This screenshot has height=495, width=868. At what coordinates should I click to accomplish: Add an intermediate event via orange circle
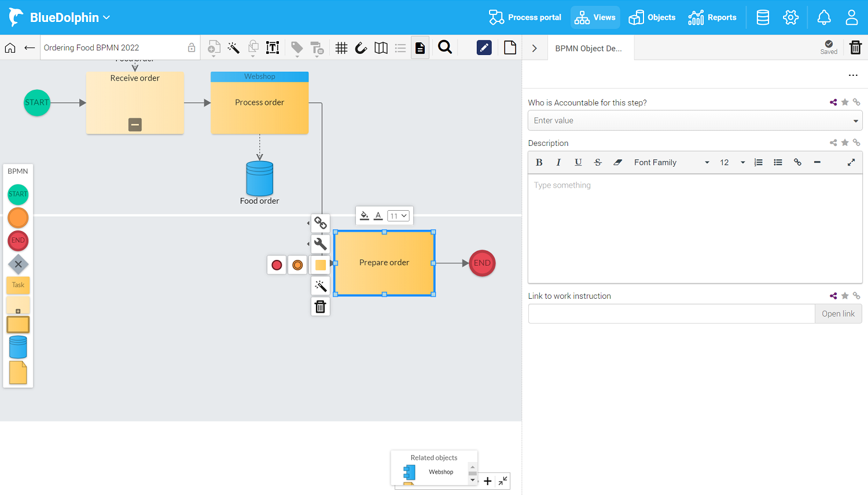(x=297, y=265)
